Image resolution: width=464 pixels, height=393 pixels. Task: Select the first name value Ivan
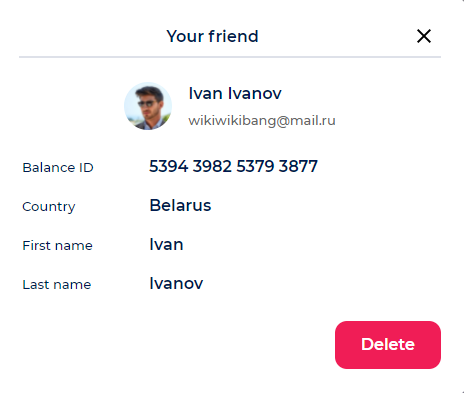click(166, 244)
